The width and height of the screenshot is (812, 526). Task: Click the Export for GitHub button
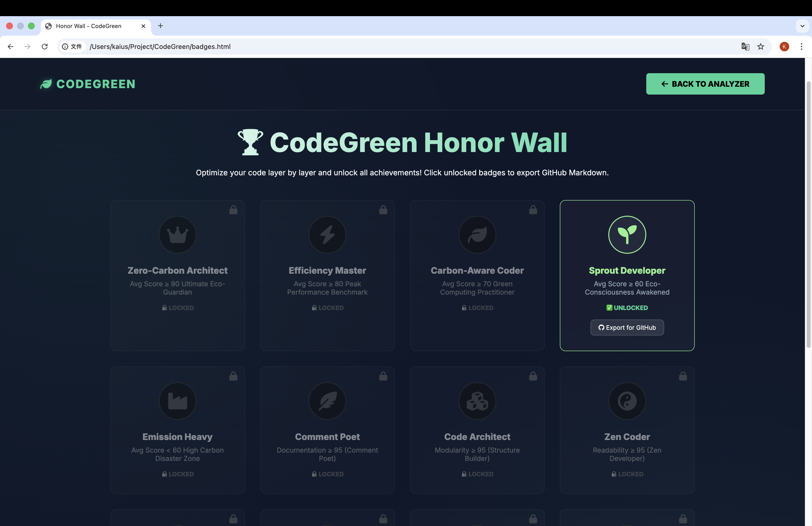point(627,328)
